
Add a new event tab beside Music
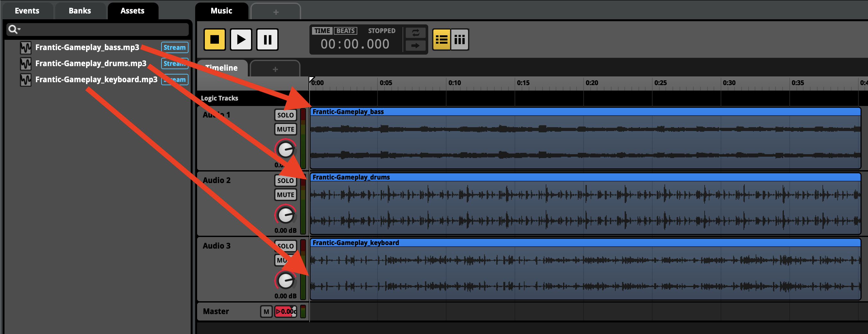click(276, 12)
